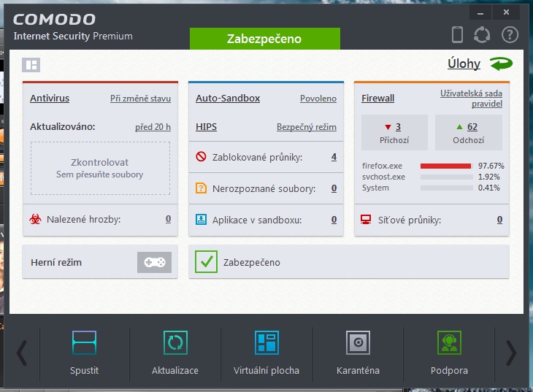Click the circular refresh icon in the header
Image resolution: width=533 pixels, height=392 pixels.
(482, 35)
